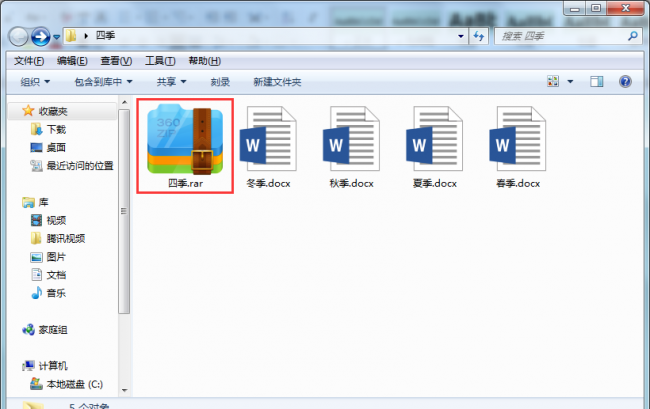The width and height of the screenshot is (650, 409).
Task: Click the 冬季.docx file name label
Action: [268, 183]
